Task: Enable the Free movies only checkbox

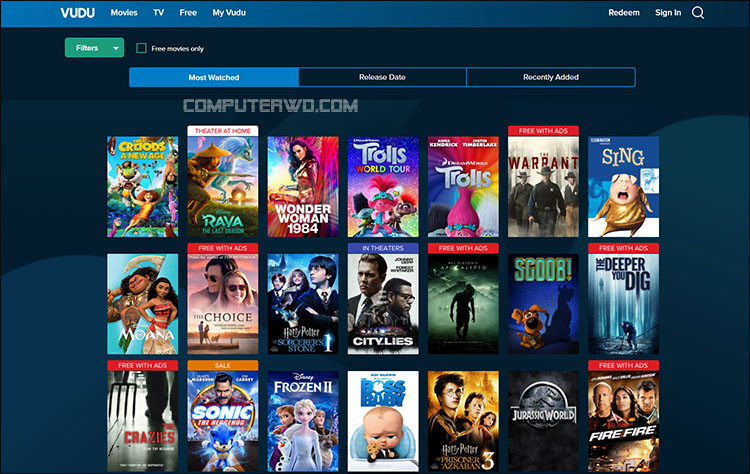Action: tap(141, 48)
